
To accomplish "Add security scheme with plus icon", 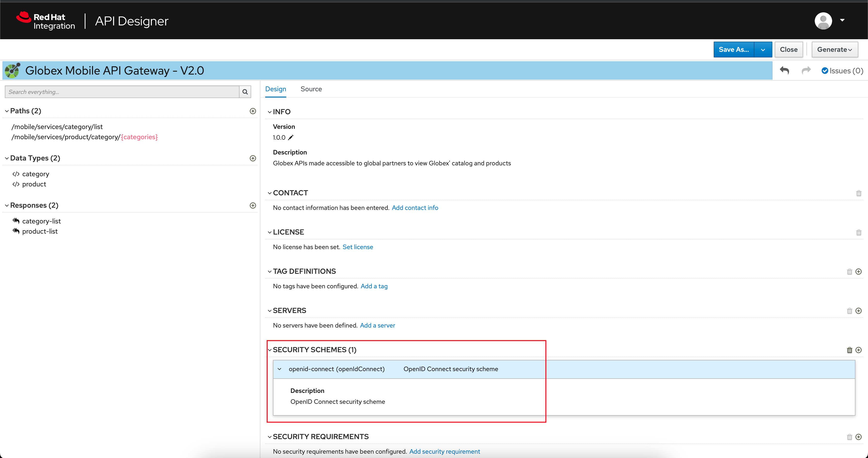I will (x=859, y=350).
